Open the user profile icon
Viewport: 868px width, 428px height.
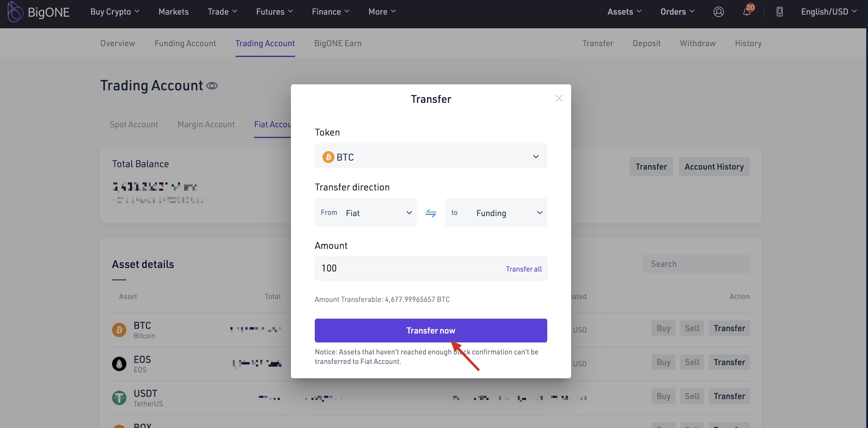[x=718, y=12]
